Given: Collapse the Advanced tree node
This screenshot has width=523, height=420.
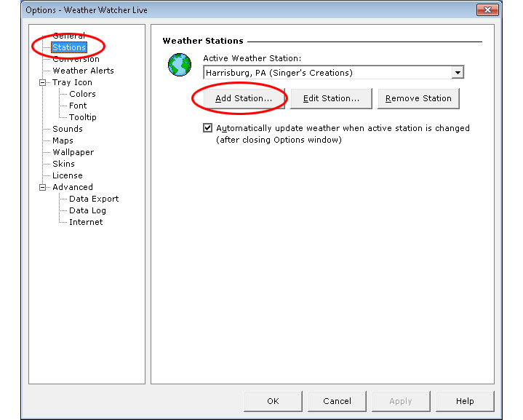Looking at the screenshot, I should coord(42,187).
